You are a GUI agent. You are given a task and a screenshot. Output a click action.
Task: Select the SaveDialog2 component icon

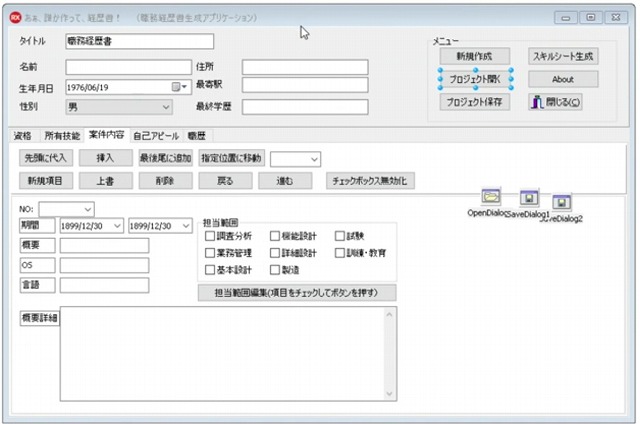[x=561, y=202]
